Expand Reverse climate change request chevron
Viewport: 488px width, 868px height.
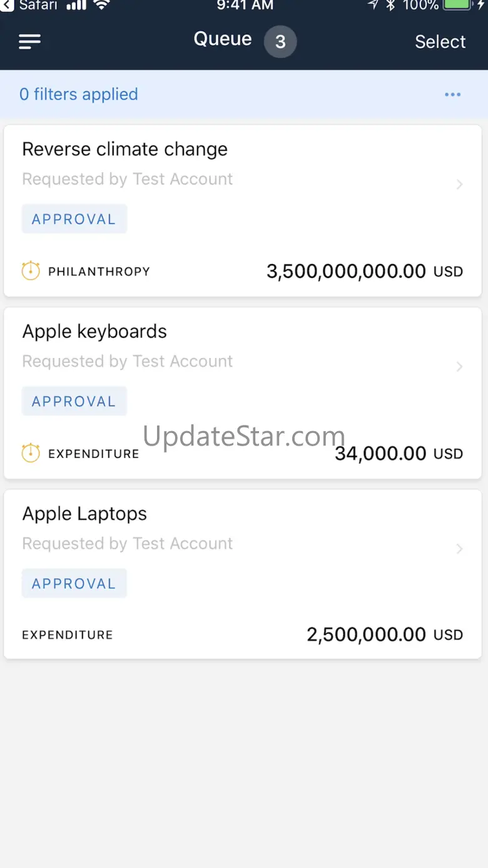(459, 184)
